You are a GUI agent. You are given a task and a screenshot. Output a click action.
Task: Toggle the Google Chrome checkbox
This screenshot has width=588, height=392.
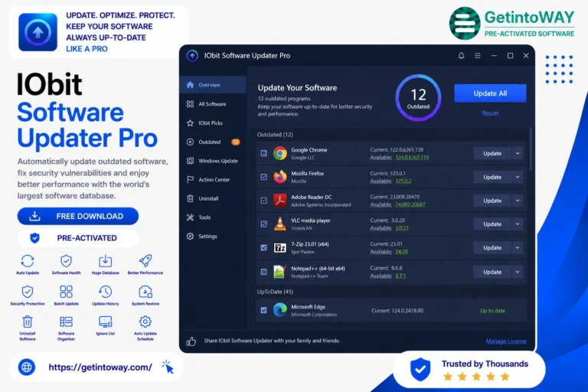click(263, 153)
